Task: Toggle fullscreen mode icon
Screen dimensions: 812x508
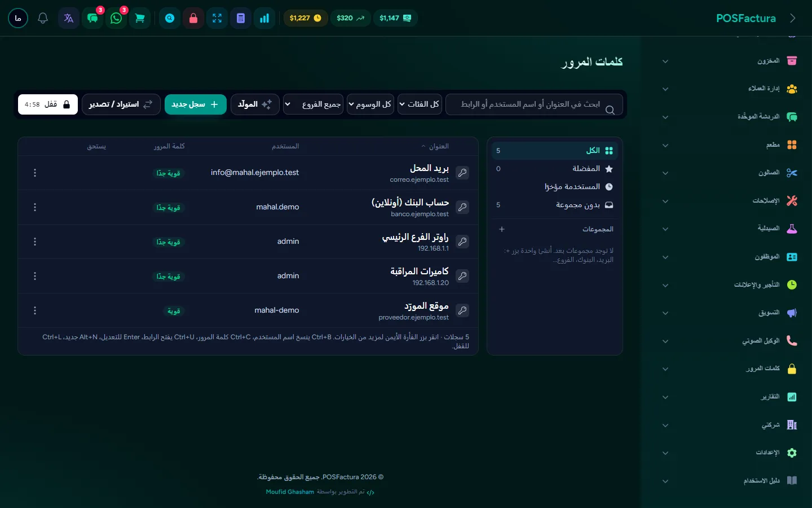Action: click(217, 18)
